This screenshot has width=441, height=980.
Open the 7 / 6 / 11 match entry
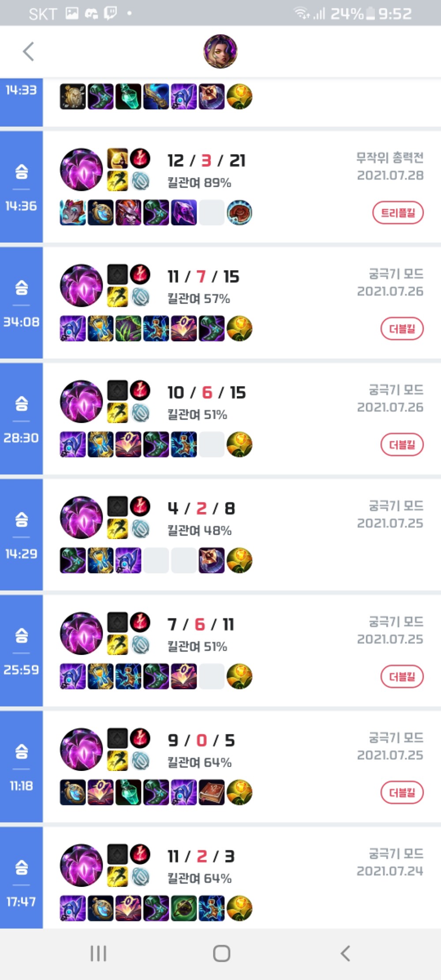click(242, 651)
